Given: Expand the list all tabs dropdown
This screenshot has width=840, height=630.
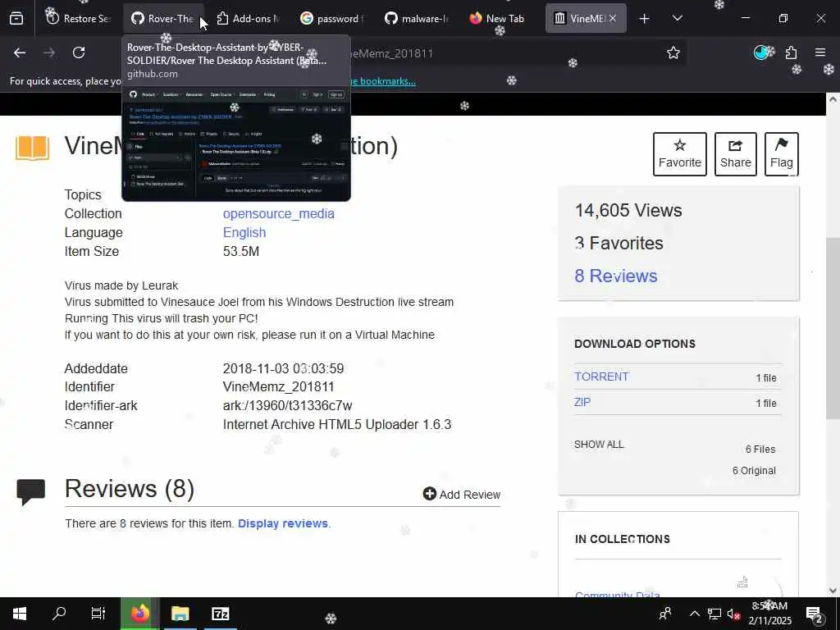Looking at the screenshot, I should 677,19.
